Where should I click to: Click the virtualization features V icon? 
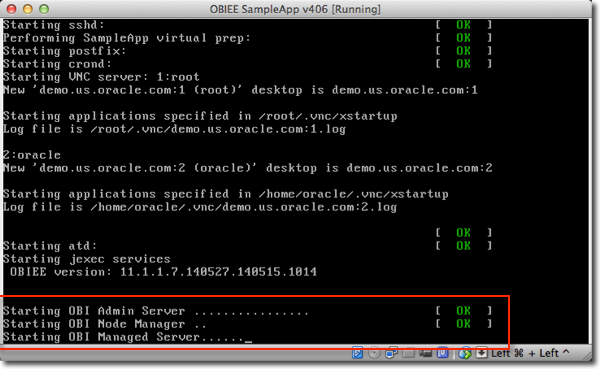coord(443,353)
